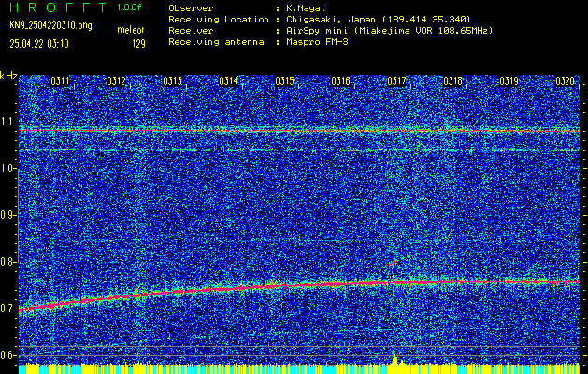Screen dimensions: 588x374
Task: Click the 0.6 frequency axis label
Action: (x=7, y=355)
